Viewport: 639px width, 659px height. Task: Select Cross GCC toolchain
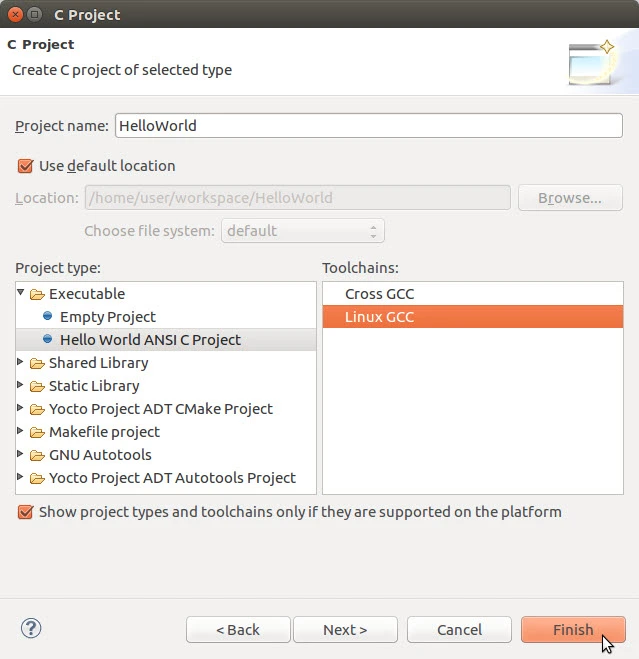point(379,294)
